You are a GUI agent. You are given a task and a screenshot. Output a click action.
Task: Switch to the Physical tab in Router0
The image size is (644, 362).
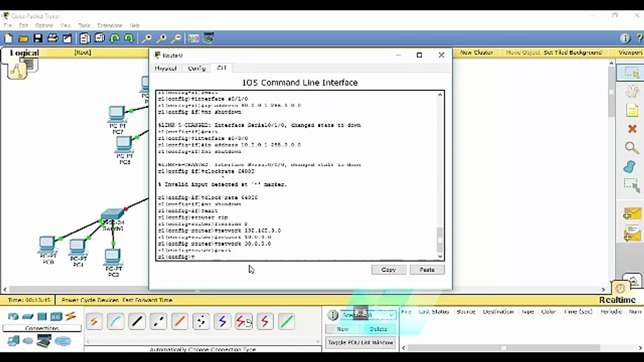click(166, 68)
